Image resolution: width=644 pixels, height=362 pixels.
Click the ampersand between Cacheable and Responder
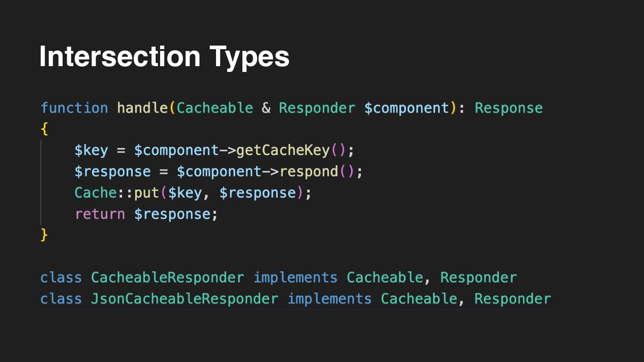[x=266, y=108]
